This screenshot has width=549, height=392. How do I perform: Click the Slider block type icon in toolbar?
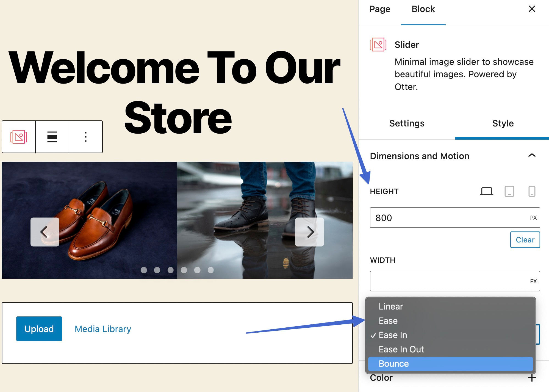(x=19, y=137)
